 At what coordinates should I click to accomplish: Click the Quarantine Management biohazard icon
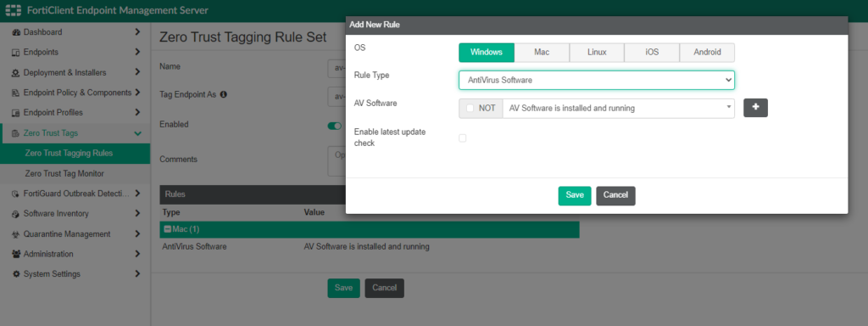tap(16, 234)
